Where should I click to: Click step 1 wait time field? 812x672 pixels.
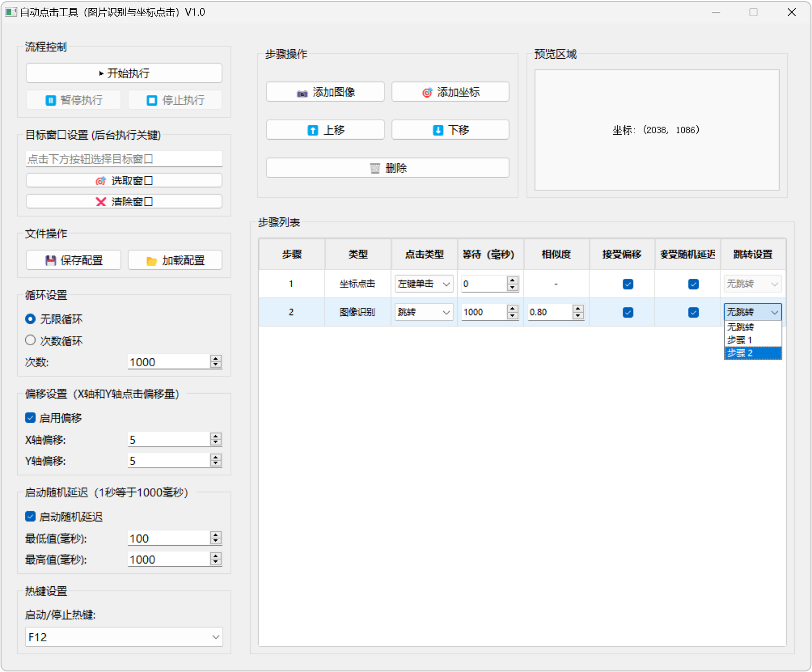(484, 284)
